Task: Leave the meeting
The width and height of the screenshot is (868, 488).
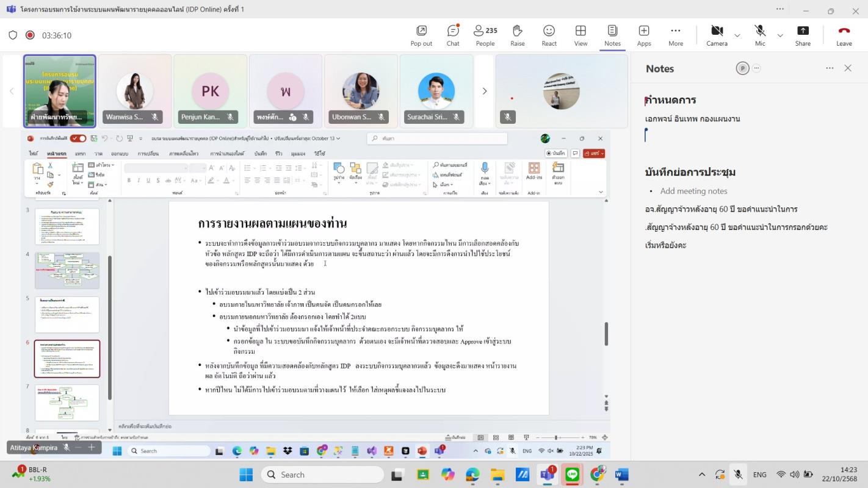Action: [x=844, y=35]
